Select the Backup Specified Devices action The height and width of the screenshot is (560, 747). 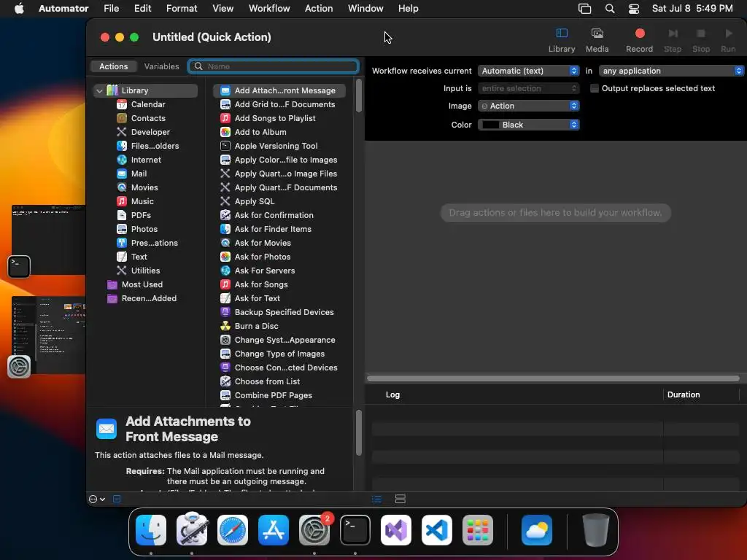(284, 312)
